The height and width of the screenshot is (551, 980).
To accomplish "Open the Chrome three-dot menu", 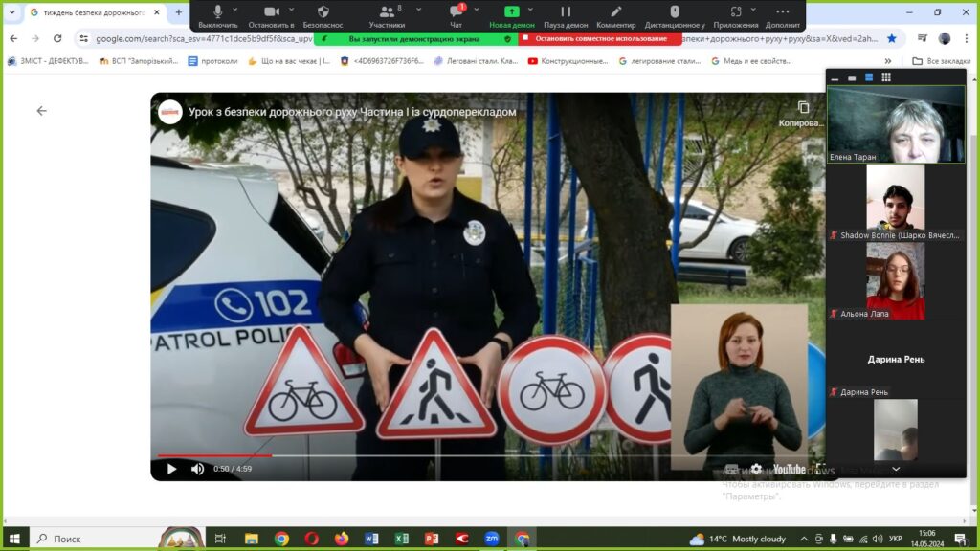I will click(967, 38).
